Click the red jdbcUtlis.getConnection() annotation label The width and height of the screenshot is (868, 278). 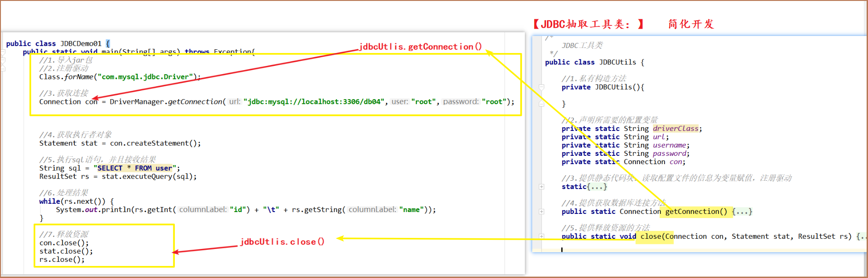[420, 47]
